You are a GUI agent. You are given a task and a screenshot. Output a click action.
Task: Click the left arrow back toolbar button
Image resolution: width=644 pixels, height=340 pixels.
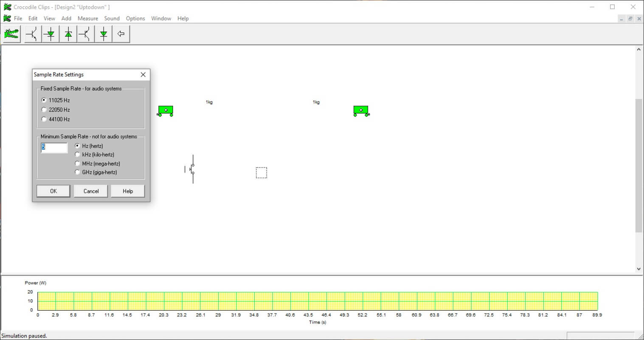pyautogui.click(x=121, y=34)
